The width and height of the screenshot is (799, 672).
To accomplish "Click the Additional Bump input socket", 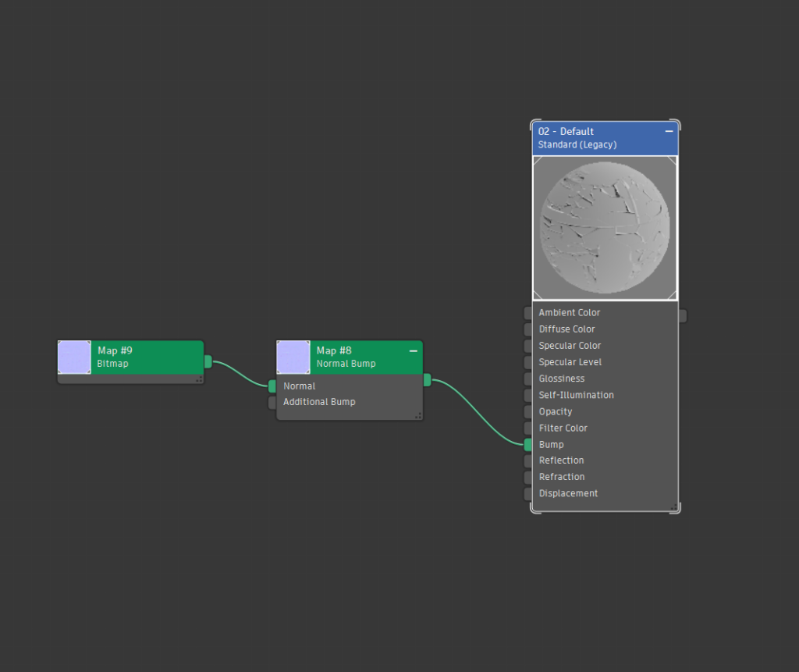I will tap(272, 403).
